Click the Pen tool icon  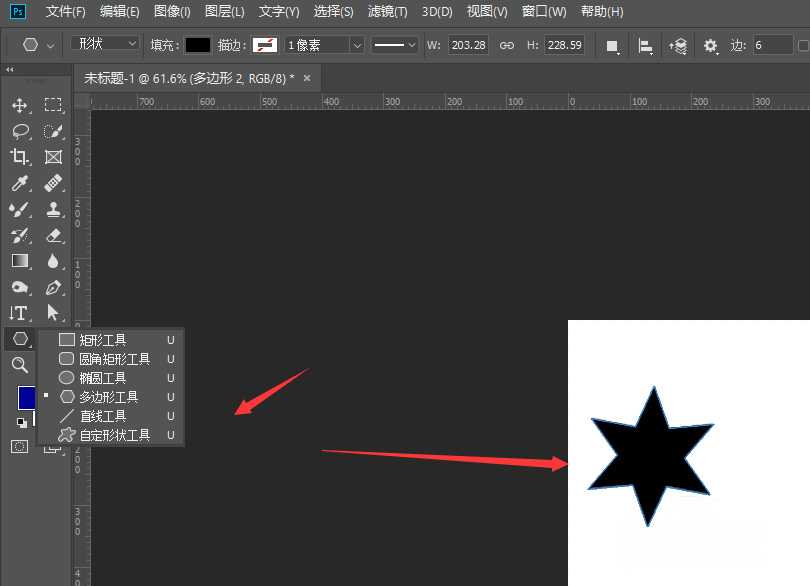point(54,287)
